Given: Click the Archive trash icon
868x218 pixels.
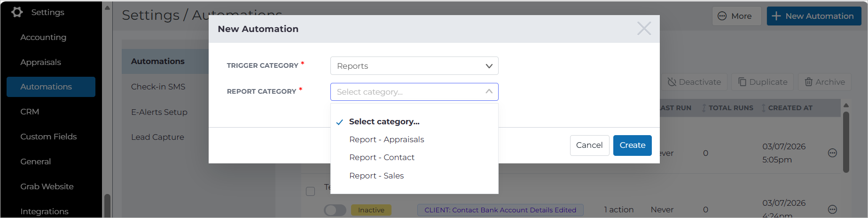Looking at the screenshot, I should point(809,82).
